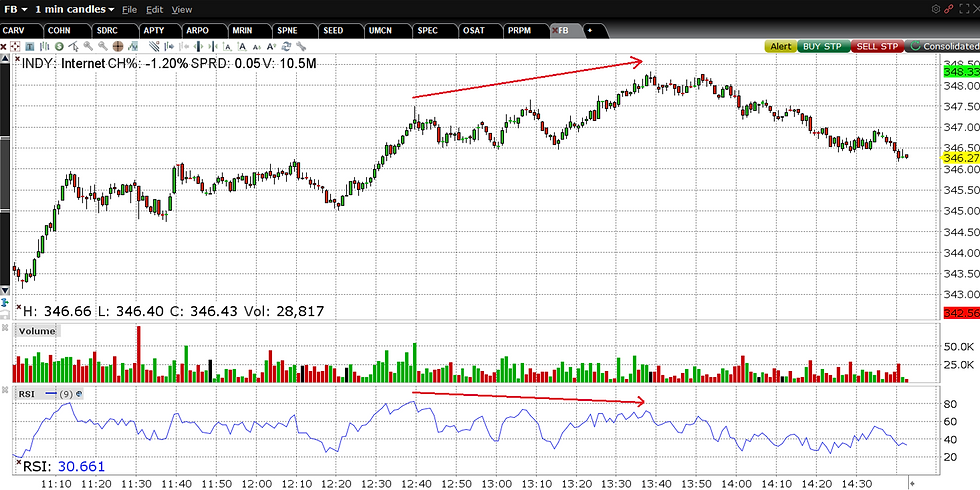Viewport: 980px width, 490px height.
Task: Open the Edit menu
Action: pyautogui.click(x=154, y=10)
